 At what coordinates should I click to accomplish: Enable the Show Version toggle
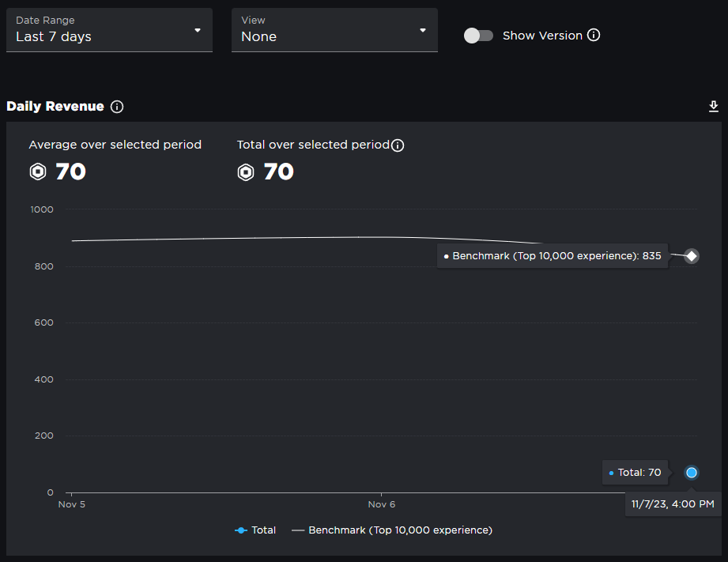478,36
